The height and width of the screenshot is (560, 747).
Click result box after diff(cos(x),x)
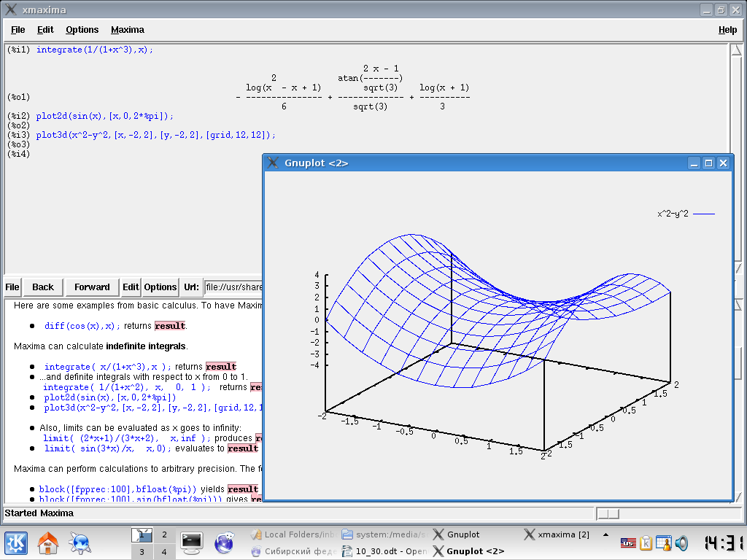coord(170,326)
